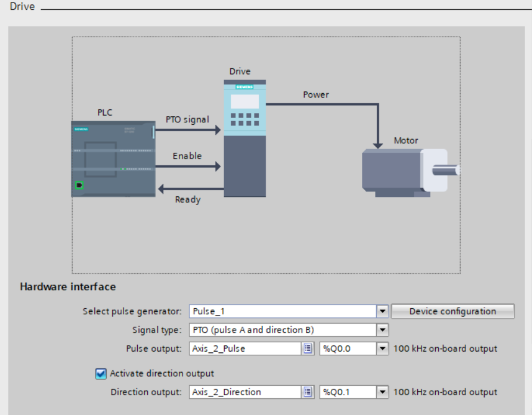Open %Q0.1 address dropdown arrow
The width and height of the screenshot is (532, 415).
382,392
